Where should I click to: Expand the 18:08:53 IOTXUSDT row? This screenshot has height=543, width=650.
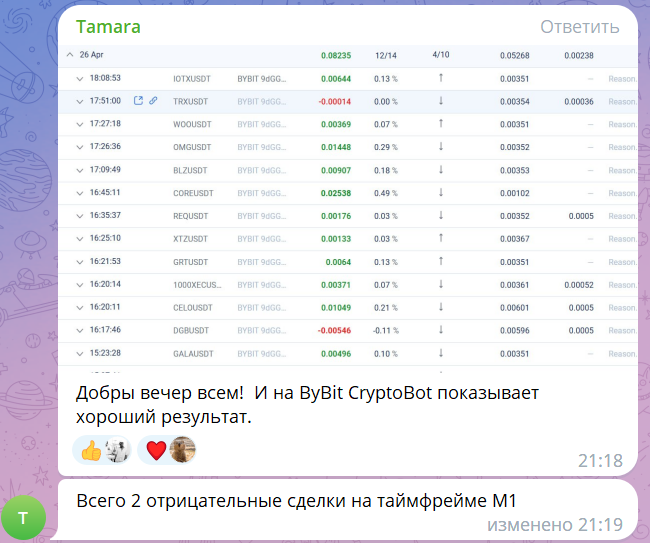click(x=80, y=79)
